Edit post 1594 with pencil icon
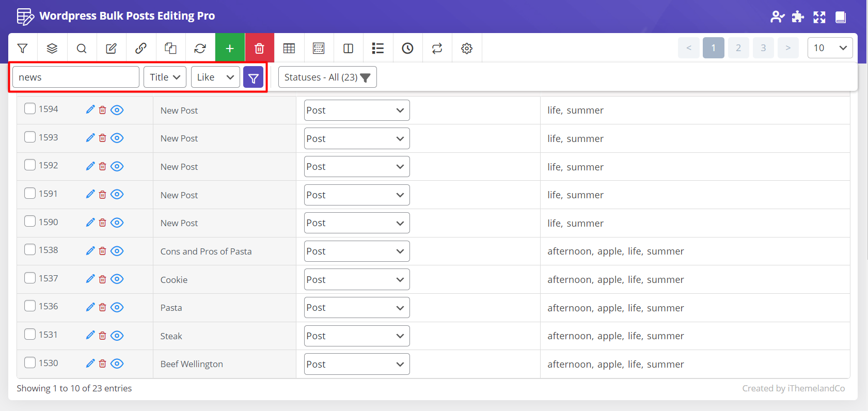This screenshot has width=868, height=411. click(x=90, y=109)
